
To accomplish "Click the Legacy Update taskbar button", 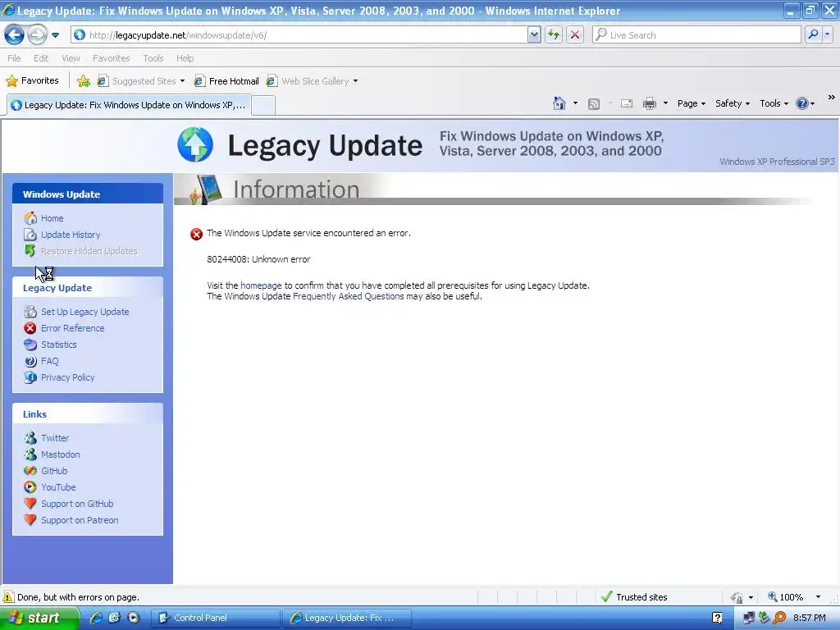I will click(x=347, y=618).
